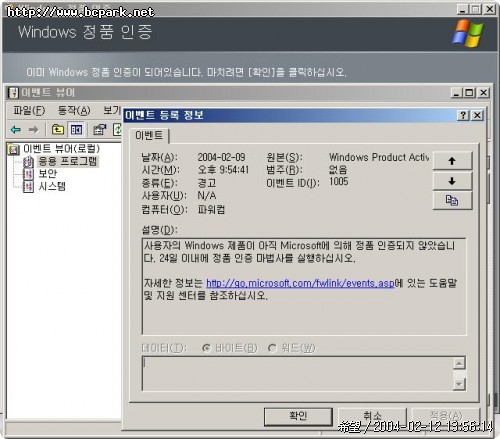Click the computer name 파워컴
The width and height of the screenshot is (500, 439).
[211, 209]
